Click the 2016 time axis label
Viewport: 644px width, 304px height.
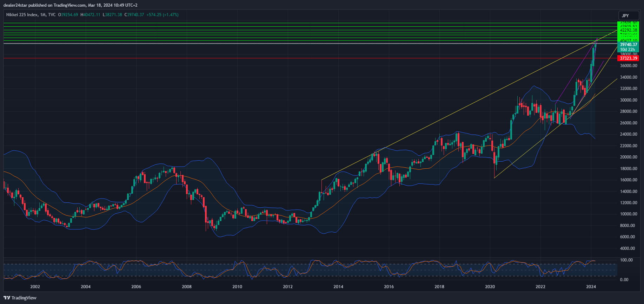point(389,287)
